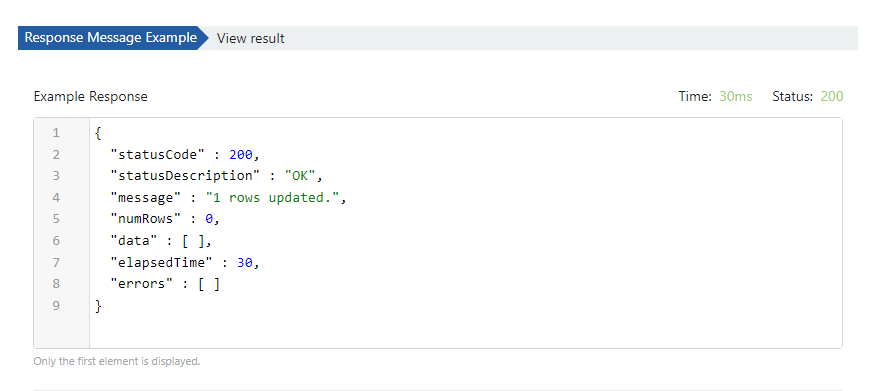876x391 pixels.
Task: Click the 0 value of numRows
Action: coord(210,219)
